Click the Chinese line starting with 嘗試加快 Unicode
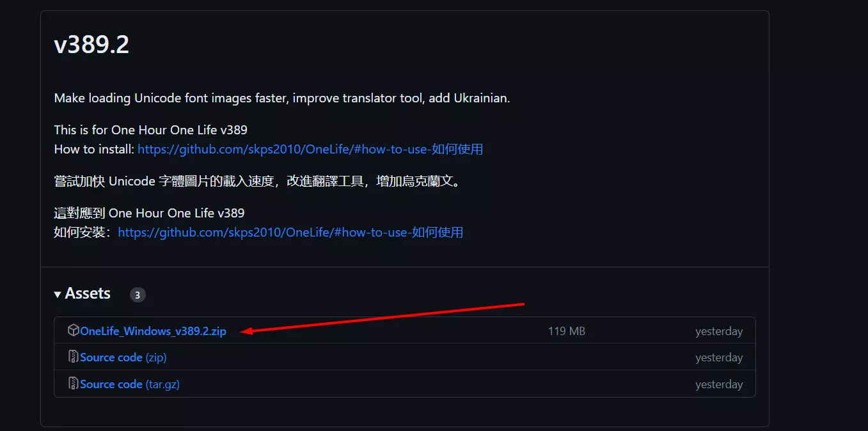This screenshot has width=868, height=431. [257, 181]
